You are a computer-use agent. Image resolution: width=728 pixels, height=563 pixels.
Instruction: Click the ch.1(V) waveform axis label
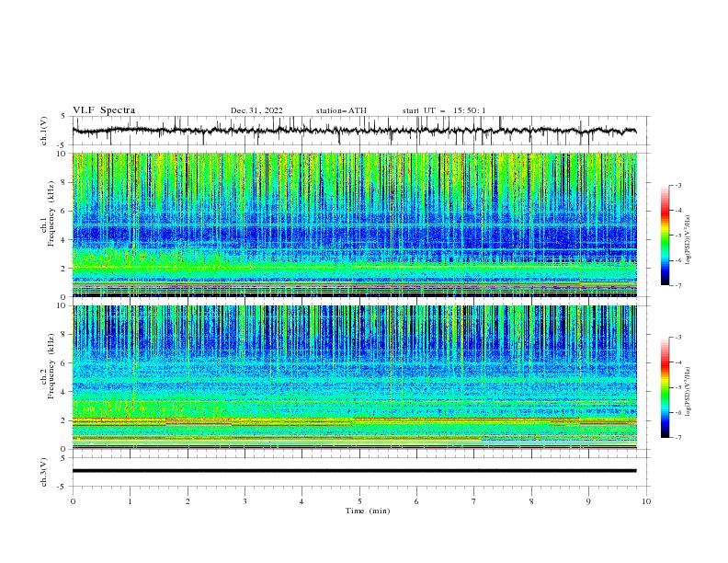click(44, 131)
